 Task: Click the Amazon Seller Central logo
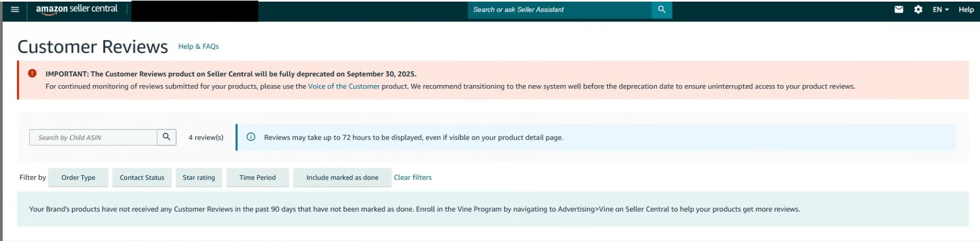(76, 9)
